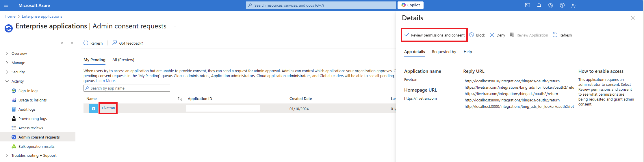Open the hamburger portal menu
The height and width of the screenshot is (162, 644).
[6, 5]
